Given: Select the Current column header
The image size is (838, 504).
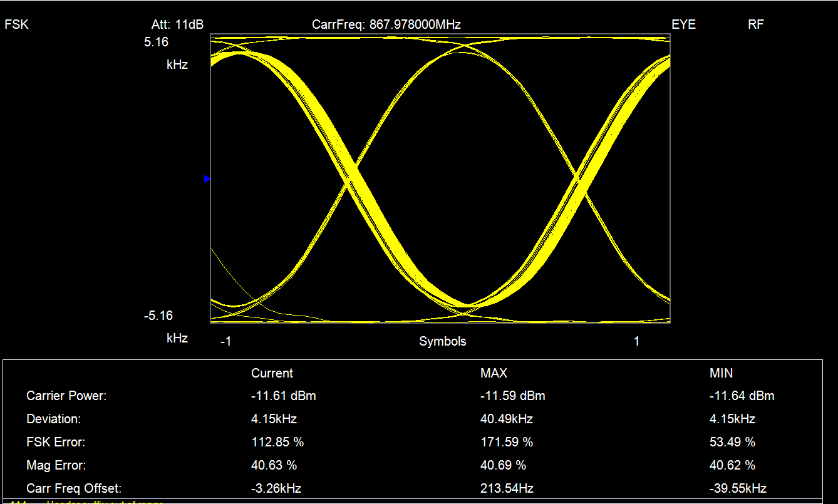Looking at the screenshot, I should [x=272, y=373].
